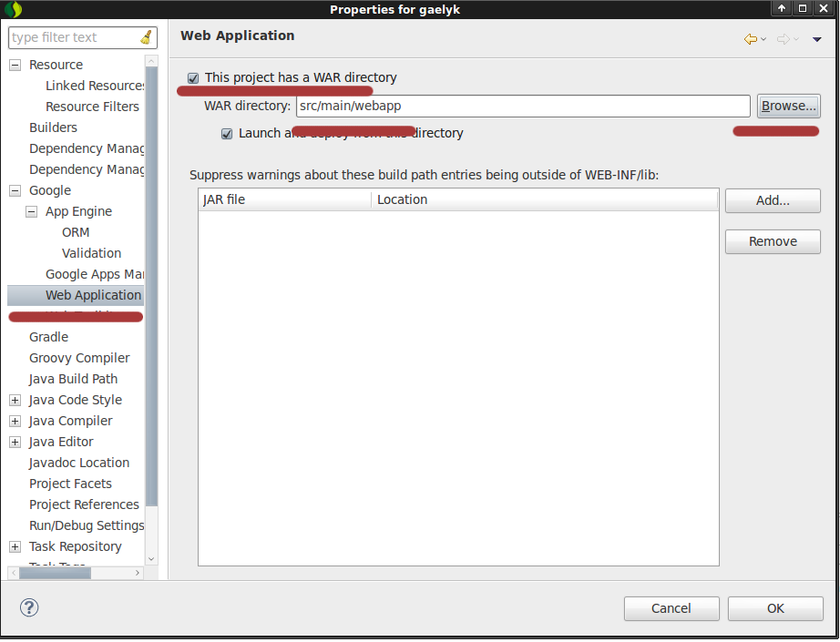840x642 pixels.
Task: Select the Google tree item
Action: [50, 190]
